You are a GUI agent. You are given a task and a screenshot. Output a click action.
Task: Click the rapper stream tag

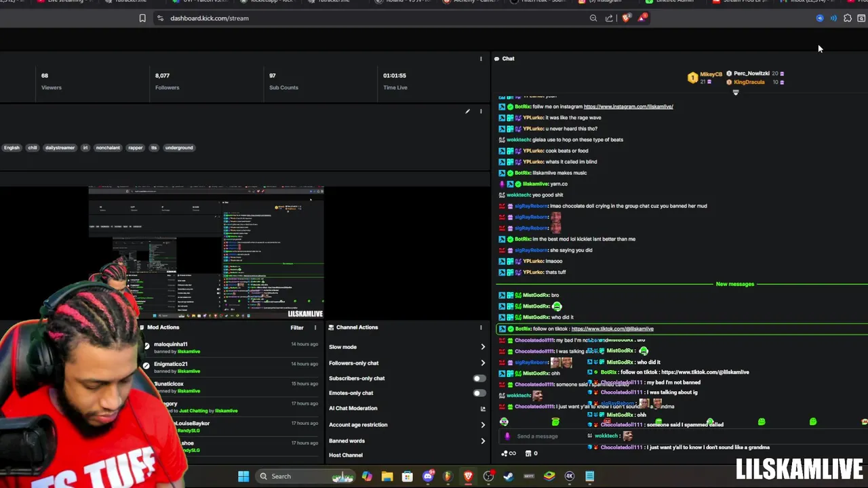[x=136, y=148]
